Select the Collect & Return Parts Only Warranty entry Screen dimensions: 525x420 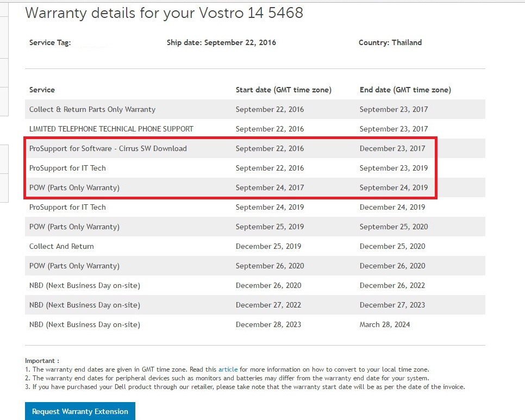pyautogui.click(x=92, y=109)
